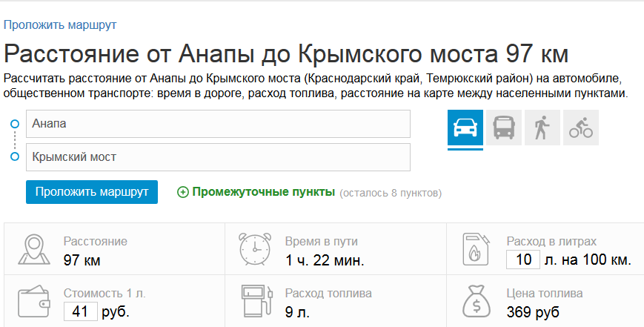Expand Промежуточные пункты to add waypoints
This screenshot has width=644, height=327.
[x=264, y=192]
